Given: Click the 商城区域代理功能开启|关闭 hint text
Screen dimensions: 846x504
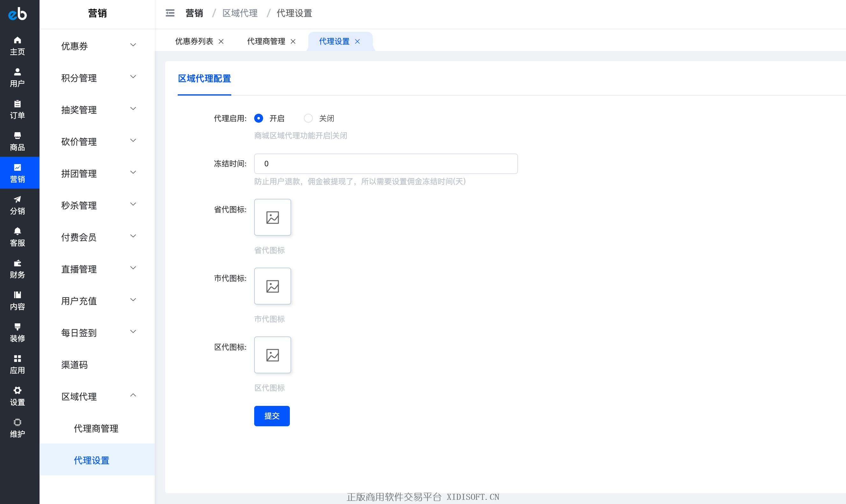Looking at the screenshot, I should [300, 136].
